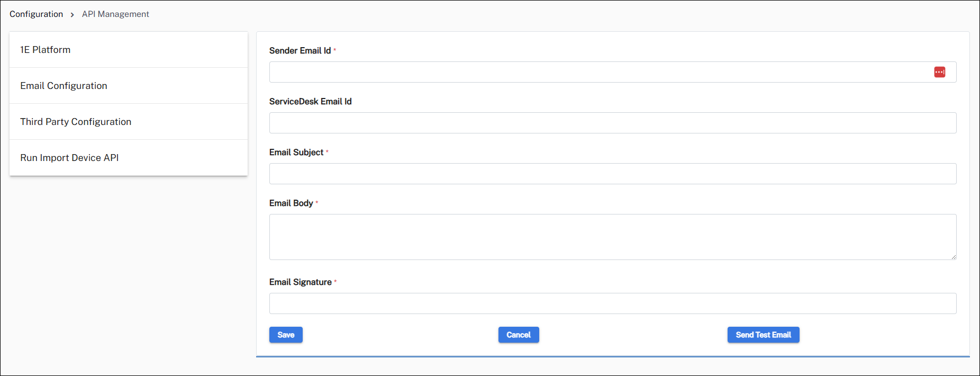Click the Email Body resize handle corner

point(954,257)
